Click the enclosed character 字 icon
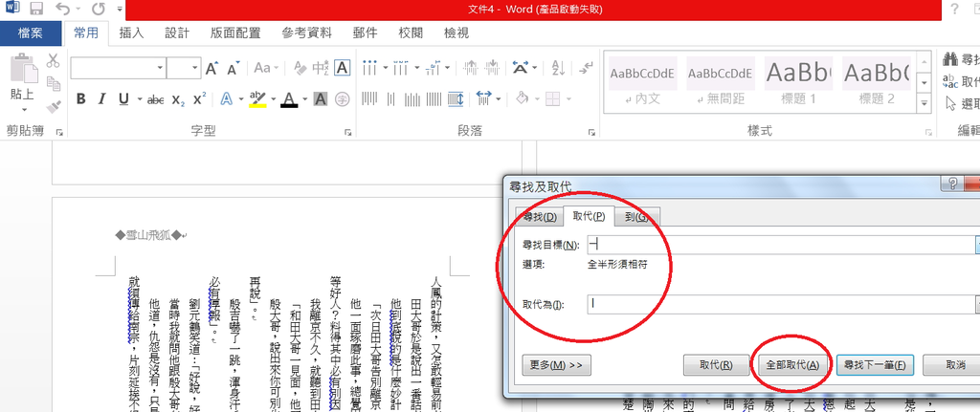The image size is (980, 412). (x=342, y=98)
